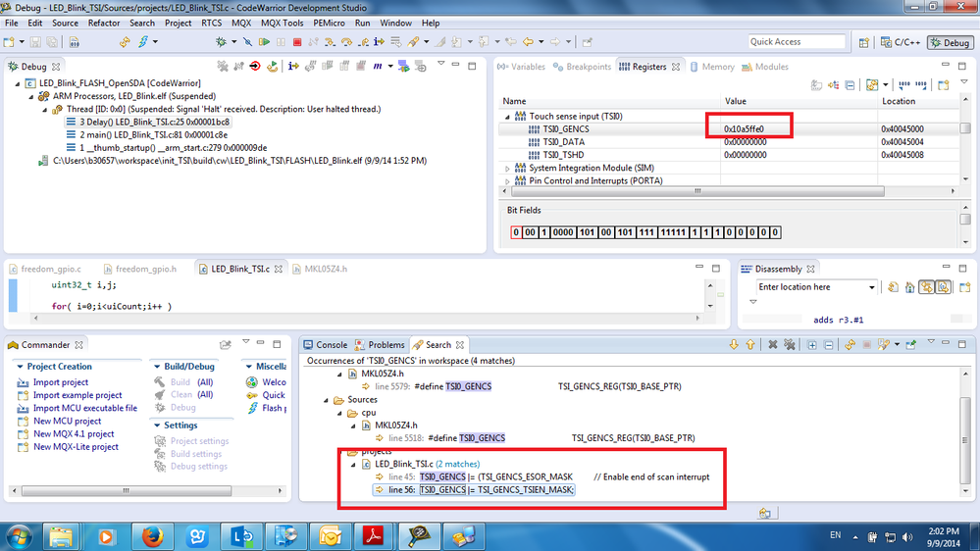Click the Step Over icon in main toolbar

[347, 42]
